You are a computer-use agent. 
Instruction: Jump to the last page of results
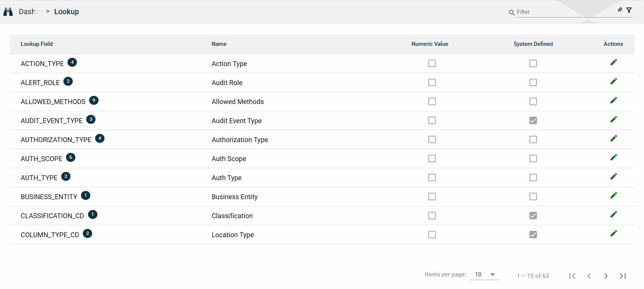click(622, 276)
